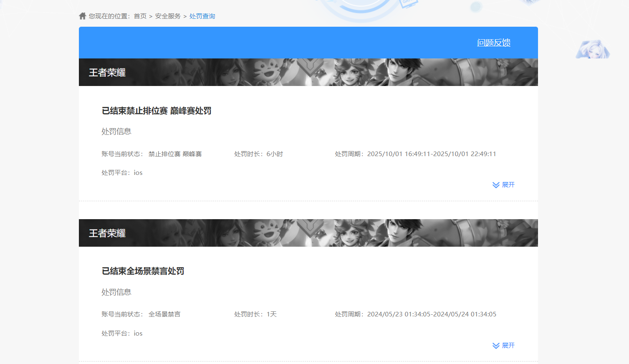Click heading 已结束禁止排位赛 巅峰赛处罚
The height and width of the screenshot is (364, 629).
click(x=157, y=111)
